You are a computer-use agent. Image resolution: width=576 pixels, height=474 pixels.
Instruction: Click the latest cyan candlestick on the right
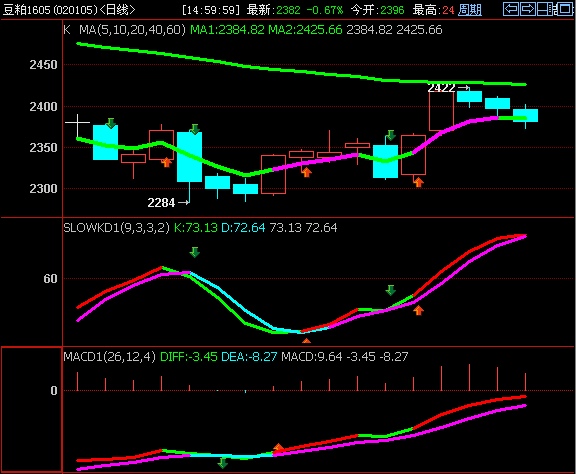[x=525, y=115]
